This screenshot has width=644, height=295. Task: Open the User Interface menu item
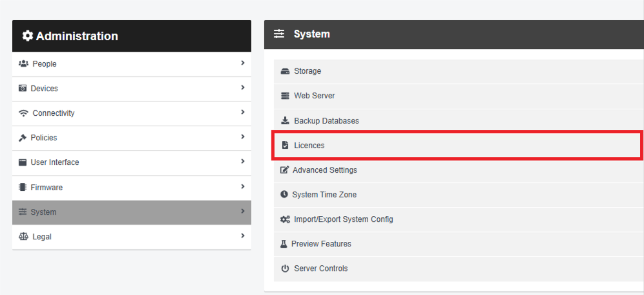(x=132, y=162)
